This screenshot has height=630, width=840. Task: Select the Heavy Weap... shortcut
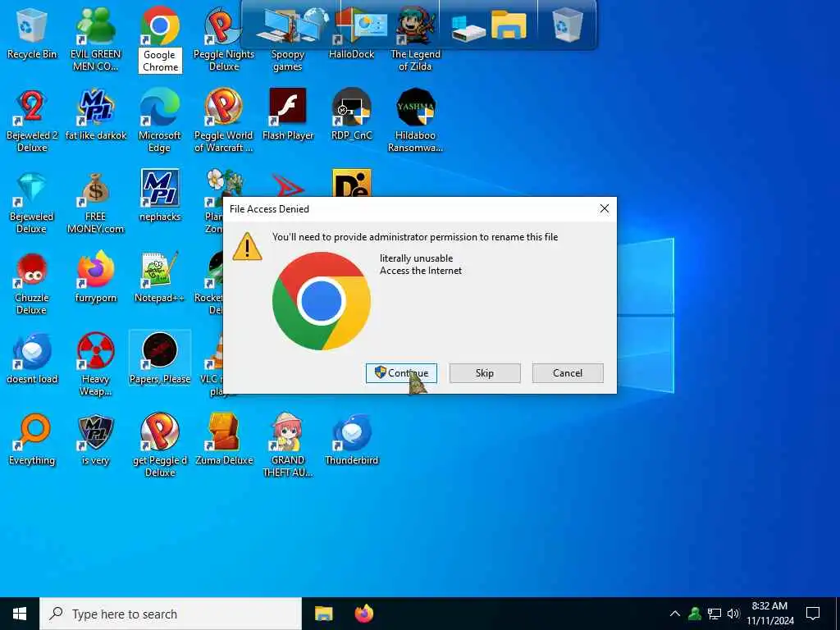[95, 364]
